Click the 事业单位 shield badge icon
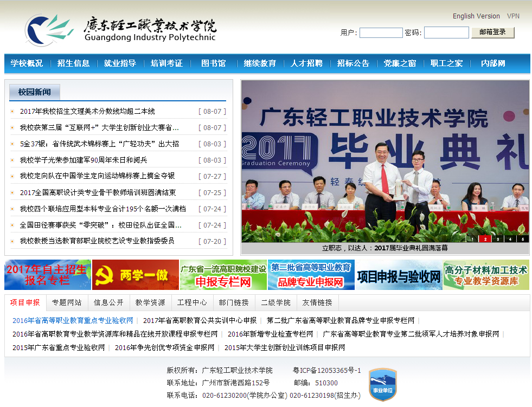532x407 pixels. pos(382,384)
